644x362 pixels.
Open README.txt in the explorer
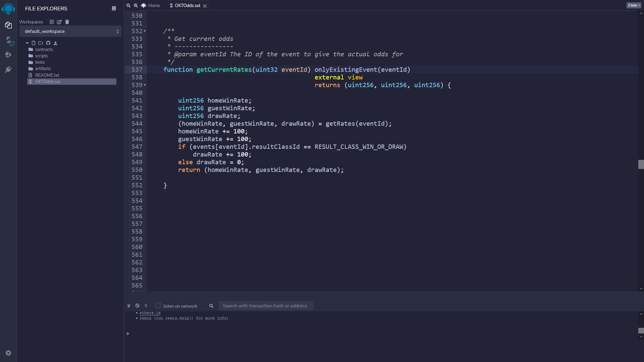[47, 75]
